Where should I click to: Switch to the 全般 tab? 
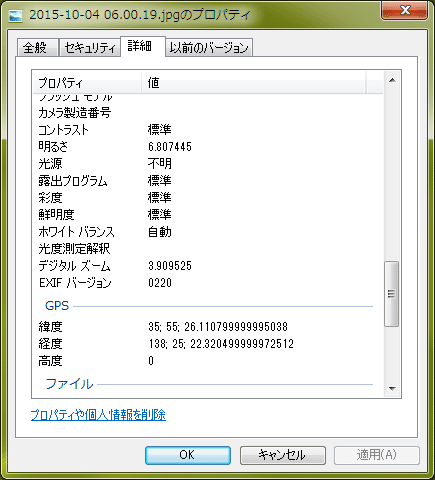click(35, 48)
